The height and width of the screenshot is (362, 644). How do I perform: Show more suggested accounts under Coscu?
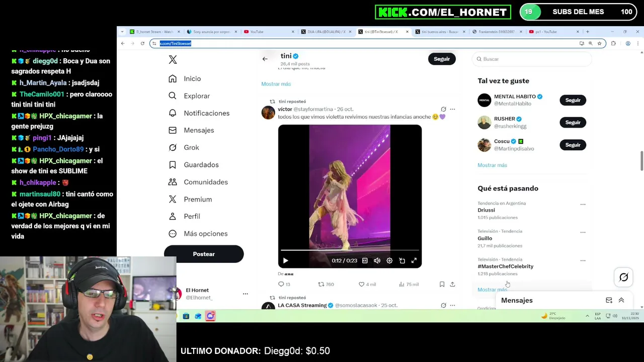[492, 165]
